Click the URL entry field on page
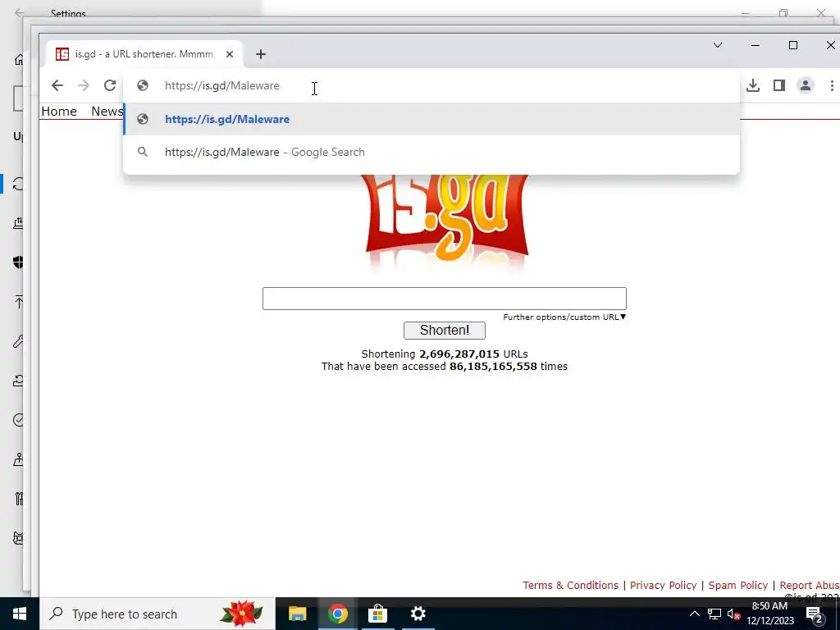 click(x=444, y=299)
